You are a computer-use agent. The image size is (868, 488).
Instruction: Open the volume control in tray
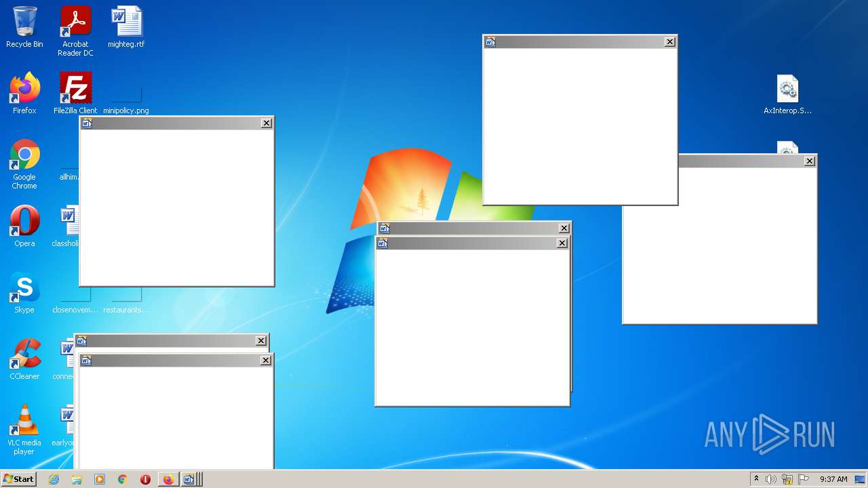click(x=771, y=479)
